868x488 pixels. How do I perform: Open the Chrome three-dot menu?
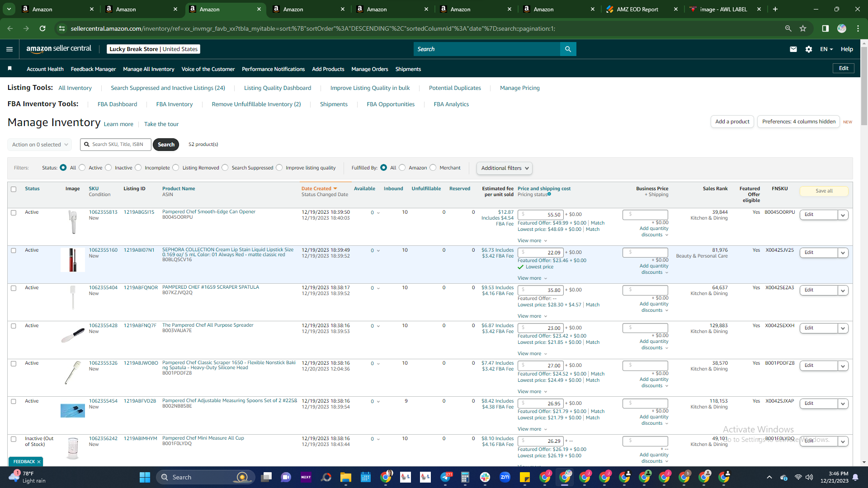[x=858, y=28]
